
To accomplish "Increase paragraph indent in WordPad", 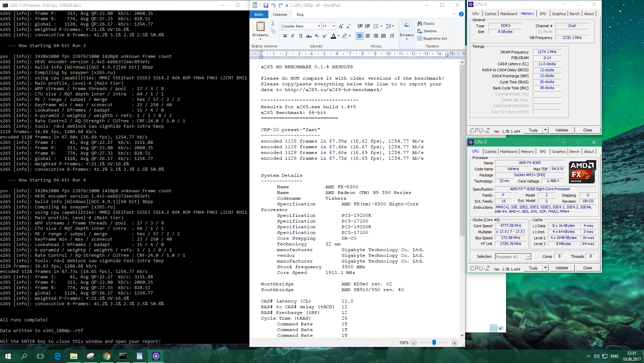I will (367, 26).
